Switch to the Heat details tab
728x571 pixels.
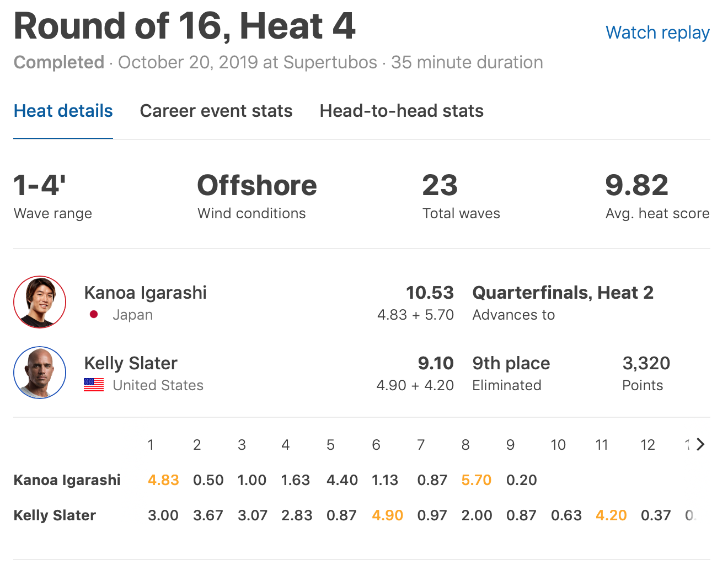point(63,111)
